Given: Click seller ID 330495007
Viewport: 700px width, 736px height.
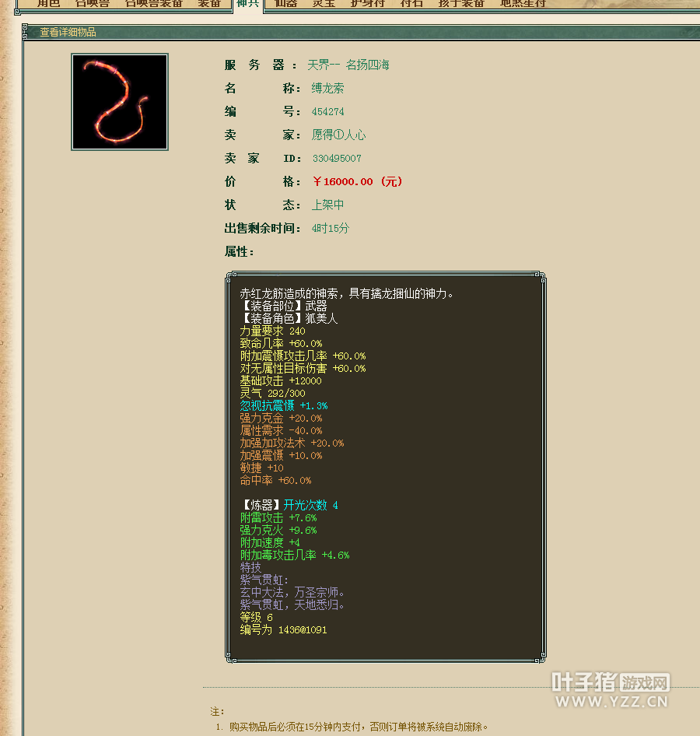Looking at the screenshot, I should pos(337,159).
